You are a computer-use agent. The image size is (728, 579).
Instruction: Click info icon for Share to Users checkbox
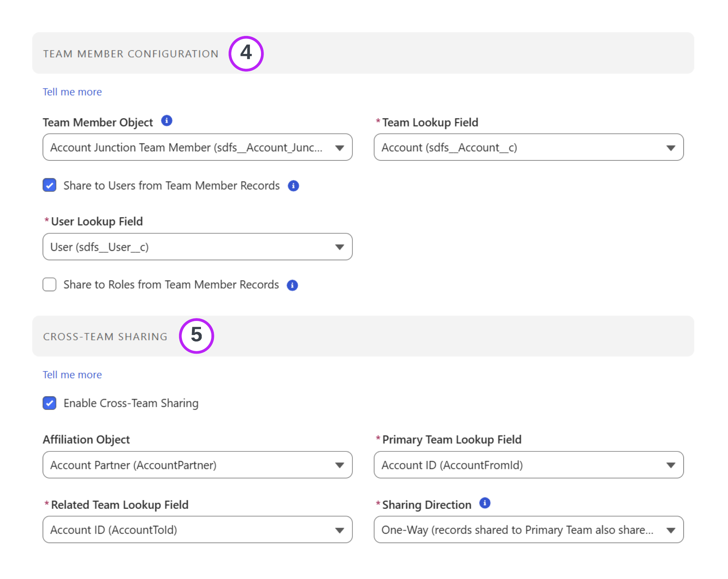(x=293, y=186)
